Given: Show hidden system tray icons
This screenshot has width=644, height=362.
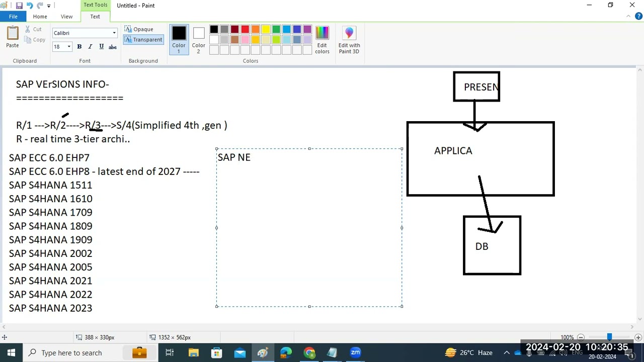Looking at the screenshot, I should point(507,352).
